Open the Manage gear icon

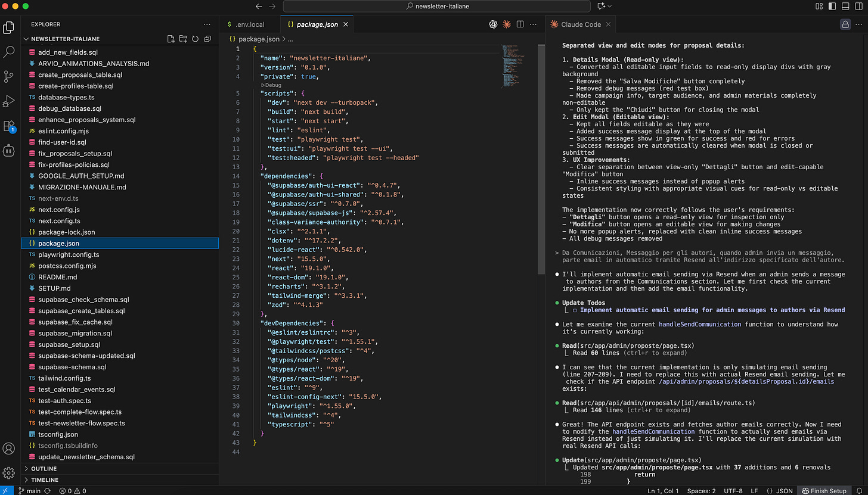(x=9, y=473)
